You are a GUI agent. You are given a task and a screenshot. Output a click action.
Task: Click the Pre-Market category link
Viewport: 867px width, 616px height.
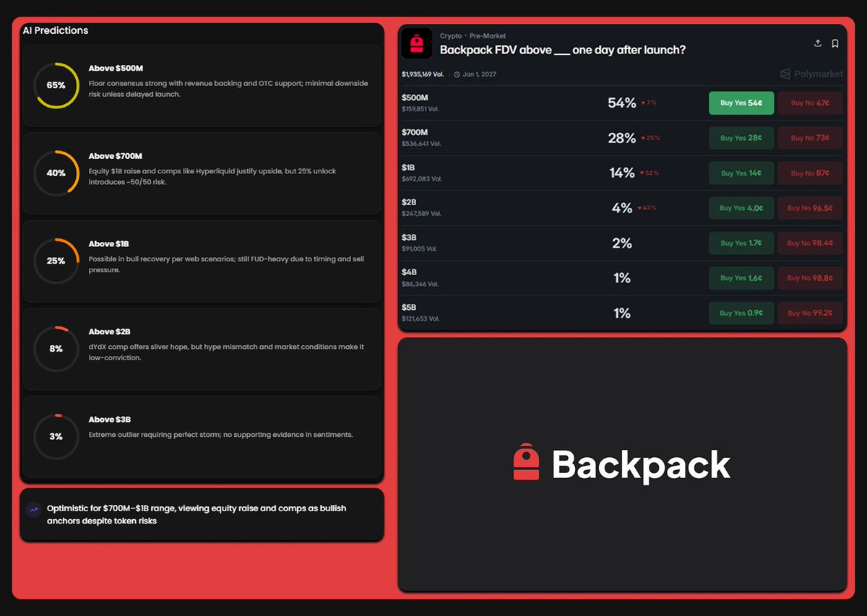[x=488, y=36]
